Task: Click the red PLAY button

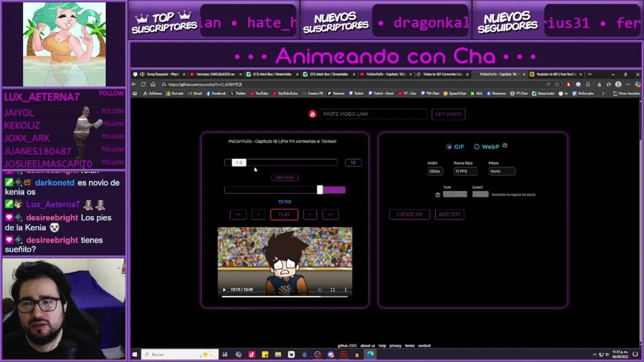Action: click(284, 214)
